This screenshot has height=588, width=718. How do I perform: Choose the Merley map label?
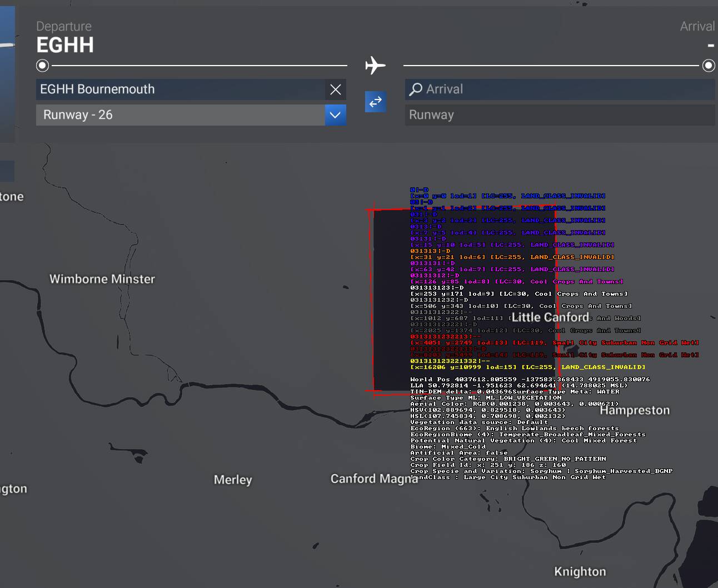pos(233,480)
